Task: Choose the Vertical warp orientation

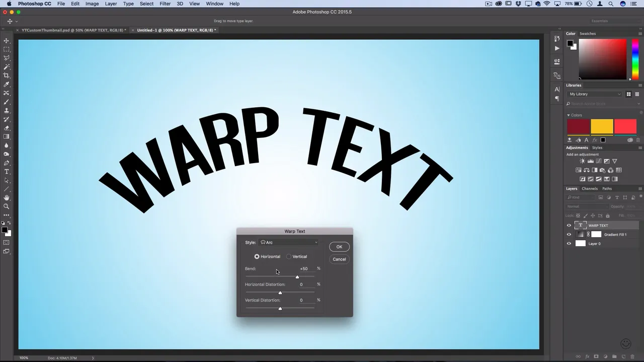Action: point(289,257)
